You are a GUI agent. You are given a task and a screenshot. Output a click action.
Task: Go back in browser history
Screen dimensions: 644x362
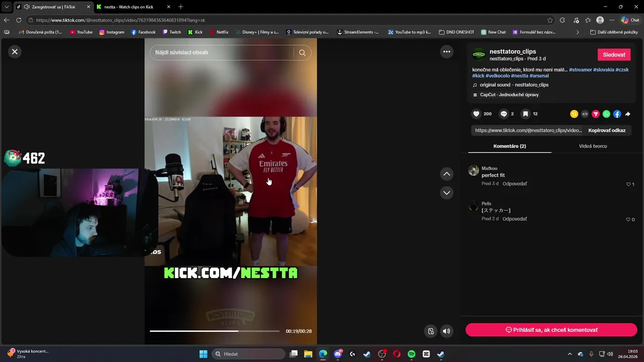pyautogui.click(x=7, y=20)
